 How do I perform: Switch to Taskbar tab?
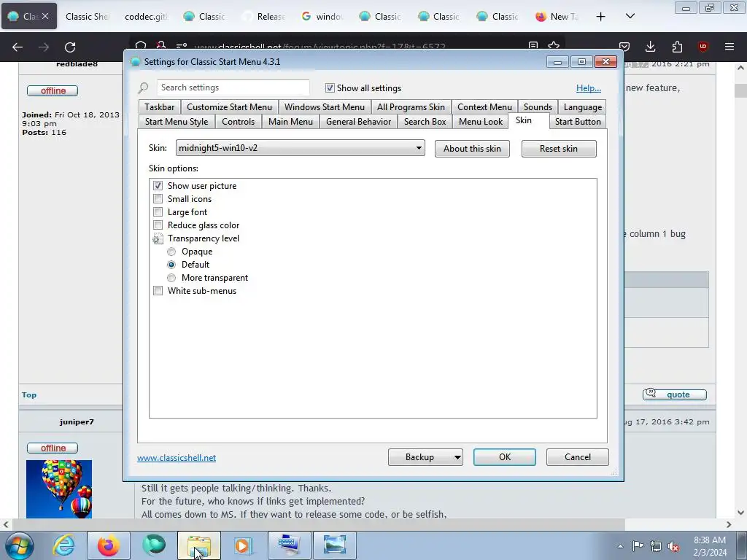[160, 107]
